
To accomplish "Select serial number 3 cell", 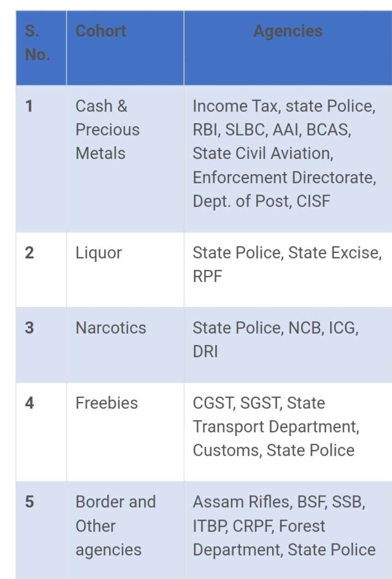I will [29, 328].
